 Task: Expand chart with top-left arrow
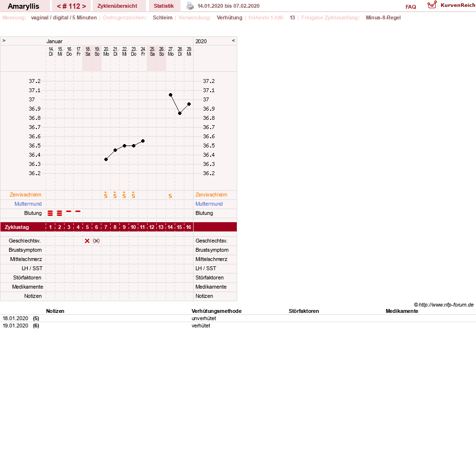4,40
